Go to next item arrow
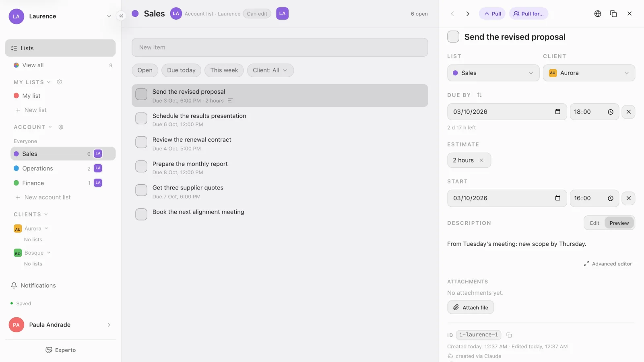 [x=468, y=14]
